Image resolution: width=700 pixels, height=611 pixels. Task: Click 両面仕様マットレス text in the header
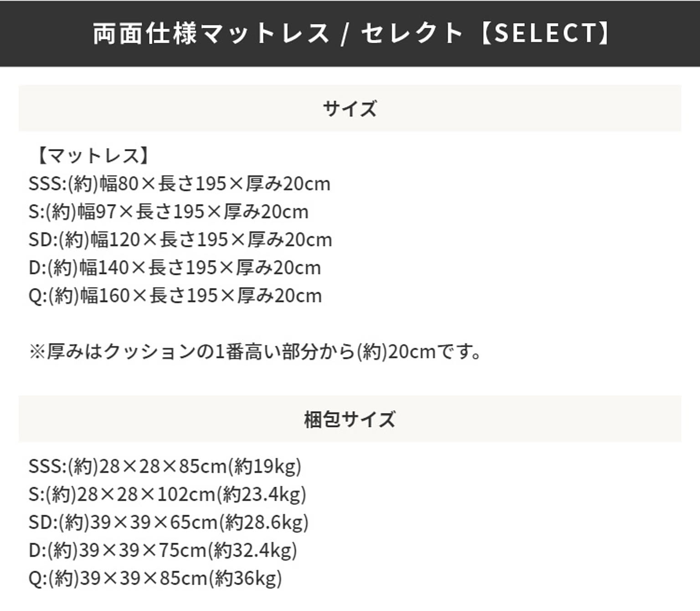coord(211,33)
